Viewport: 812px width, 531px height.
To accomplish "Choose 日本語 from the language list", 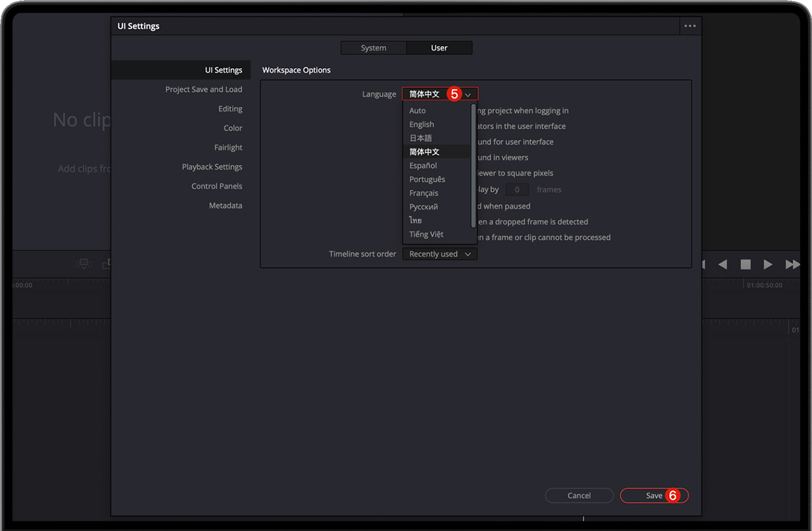I will tap(437, 138).
